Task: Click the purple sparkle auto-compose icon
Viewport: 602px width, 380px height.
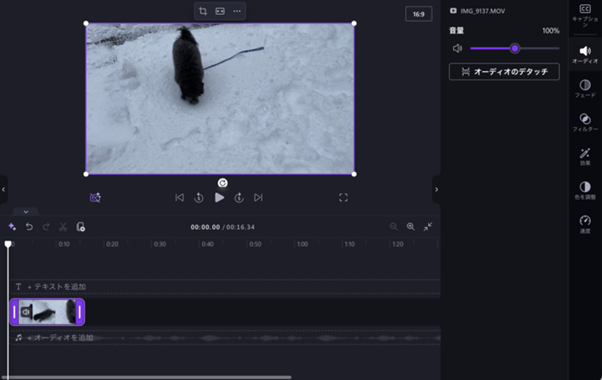Action: [x=12, y=226]
